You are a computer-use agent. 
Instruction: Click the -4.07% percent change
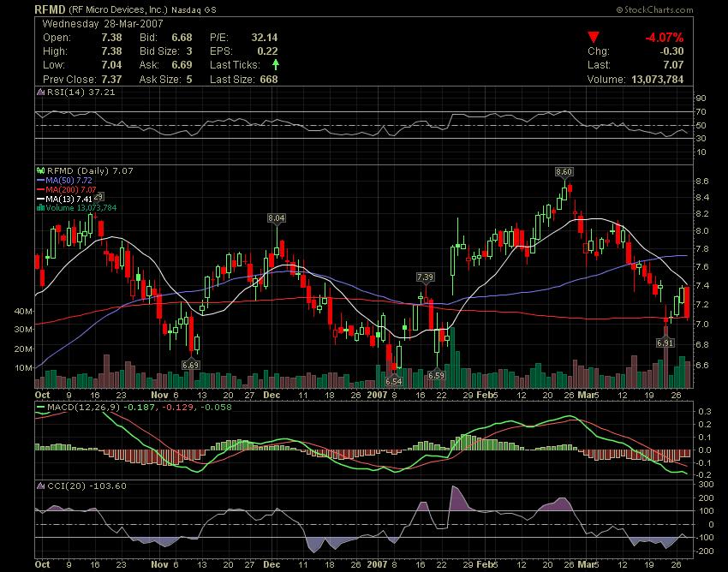click(x=664, y=38)
